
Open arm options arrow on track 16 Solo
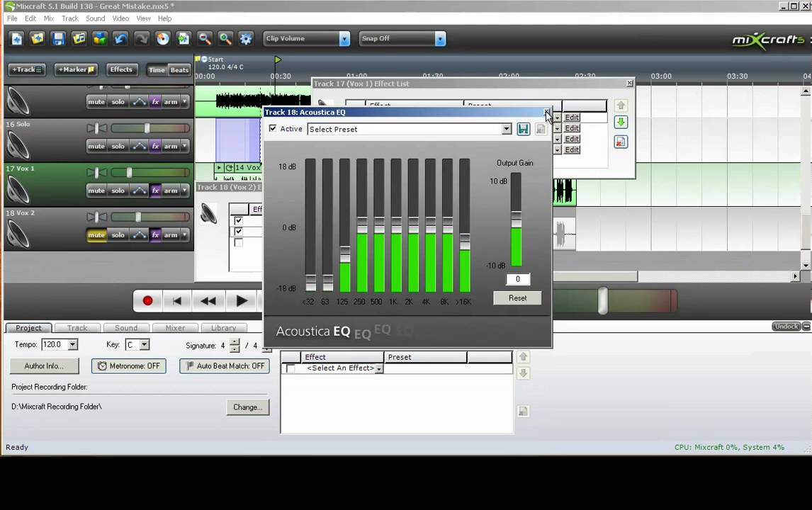coord(184,147)
